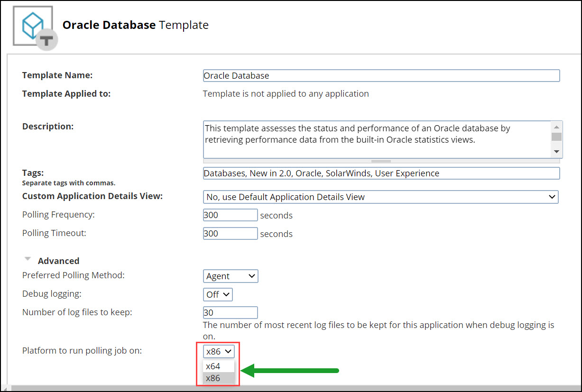Collapse the Advanced section
This screenshot has width=582, height=392.
click(x=28, y=259)
